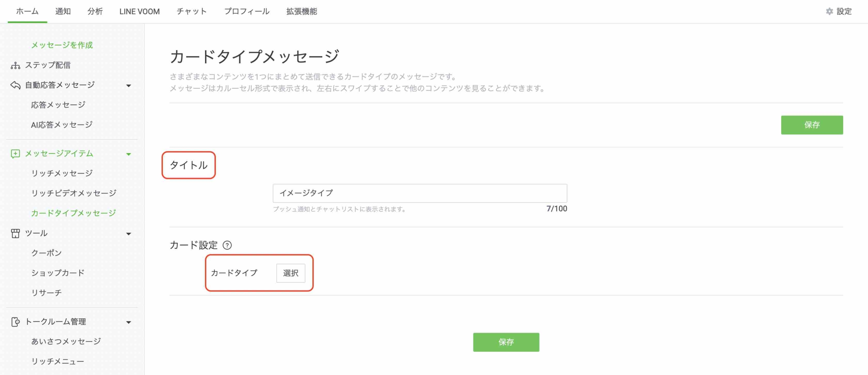Go to the チャット tab

192,12
